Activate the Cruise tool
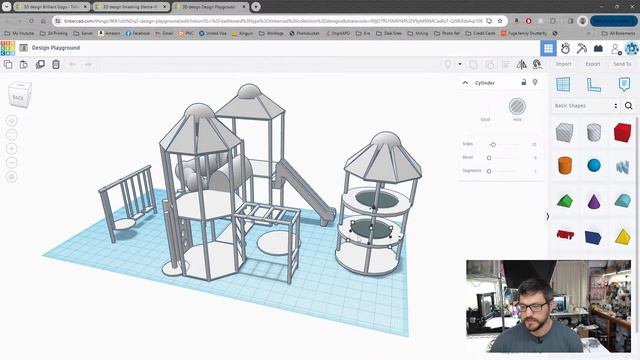 [x=537, y=64]
